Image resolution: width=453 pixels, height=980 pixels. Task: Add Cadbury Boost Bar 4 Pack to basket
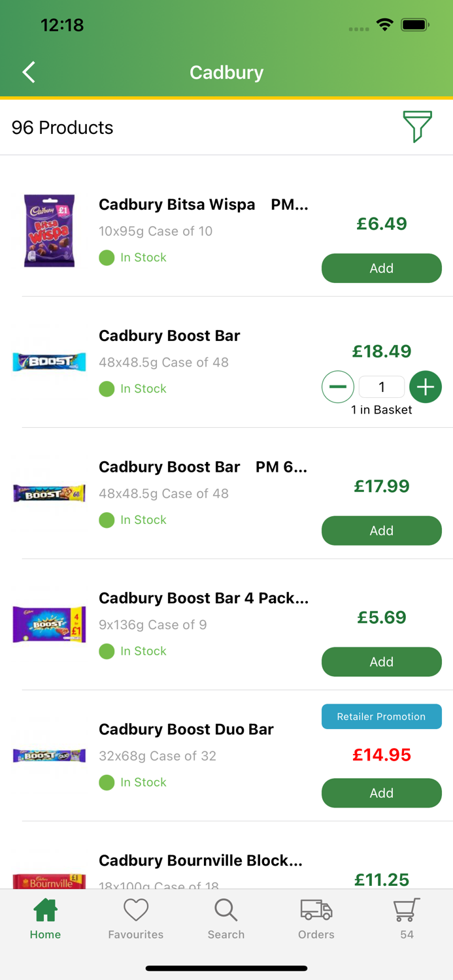381,662
